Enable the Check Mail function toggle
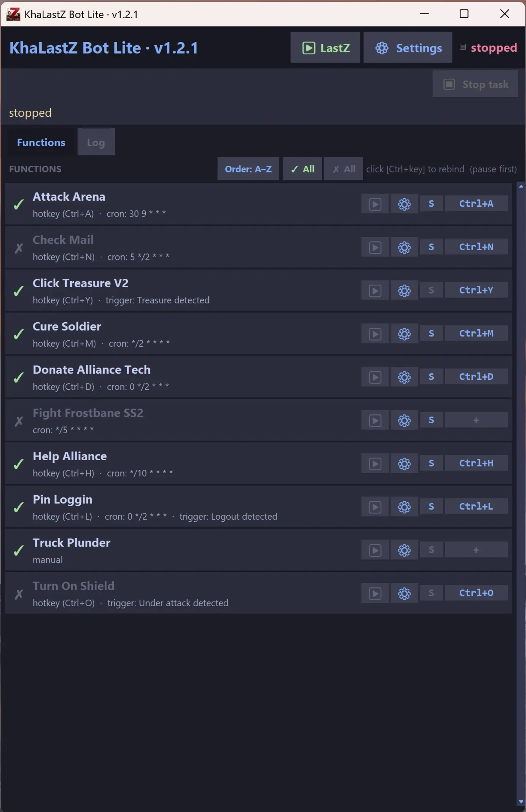Image resolution: width=526 pixels, height=812 pixels. coord(19,248)
